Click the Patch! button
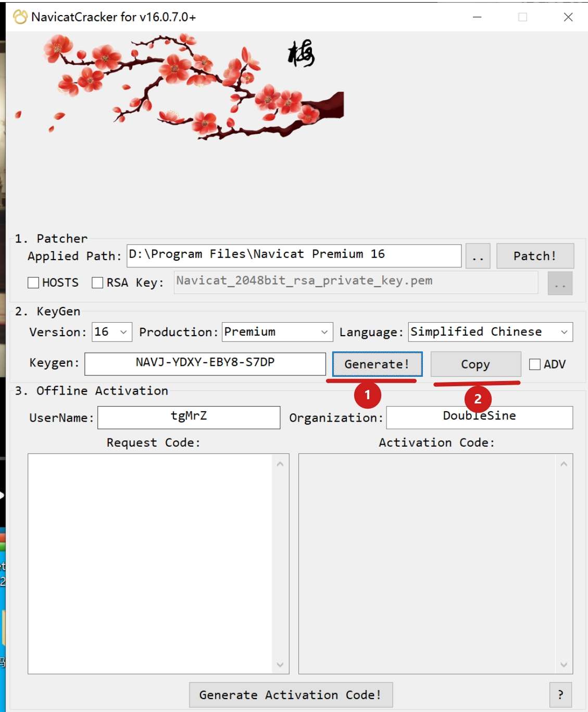588x712 pixels. (535, 256)
